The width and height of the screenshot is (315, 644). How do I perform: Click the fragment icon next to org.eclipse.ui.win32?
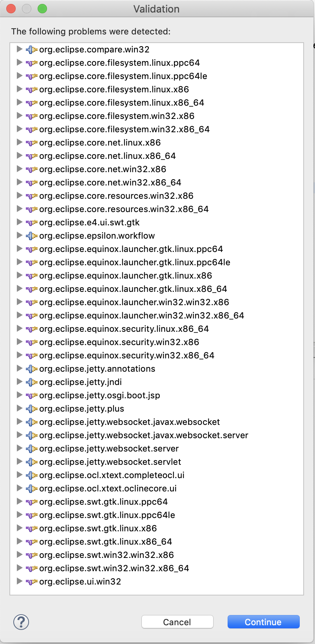pos(31,582)
